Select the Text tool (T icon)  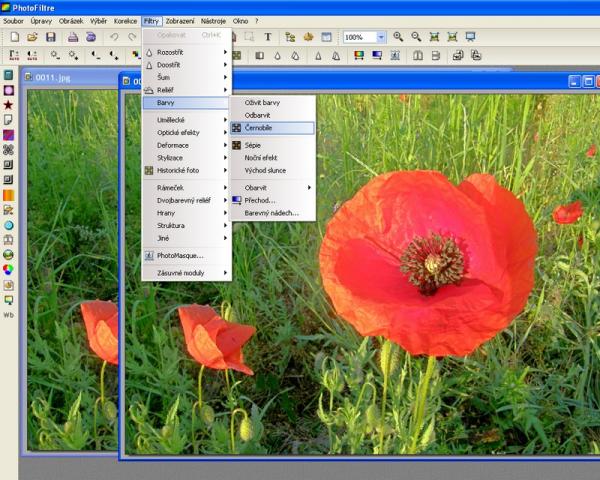(x=268, y=37)
